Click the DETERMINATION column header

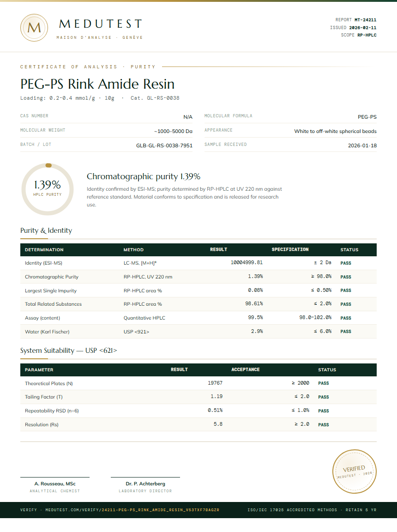click(x=44, y=250)
